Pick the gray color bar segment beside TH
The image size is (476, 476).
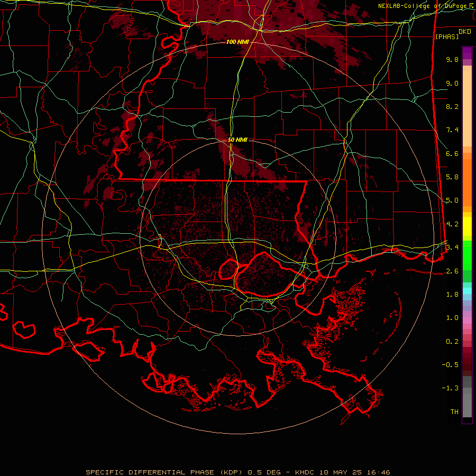pyautogui.click(x=467, y=406)
